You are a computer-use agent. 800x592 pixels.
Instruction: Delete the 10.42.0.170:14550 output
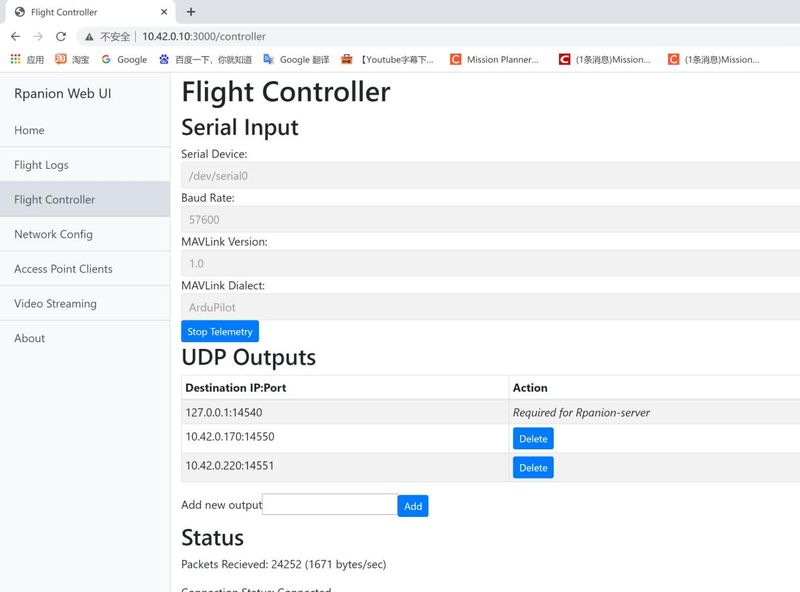pyautogui.click(x=533, y=438)
